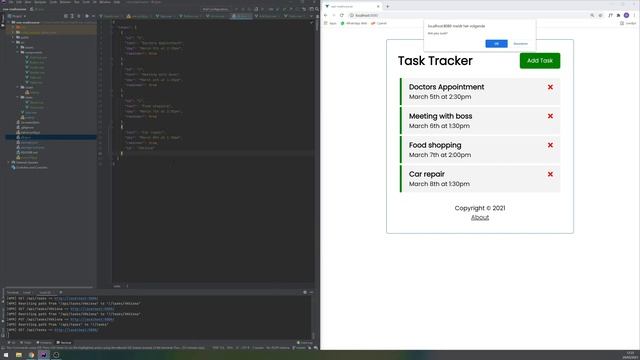Reload the localhost page

click(x=342, y=15)
